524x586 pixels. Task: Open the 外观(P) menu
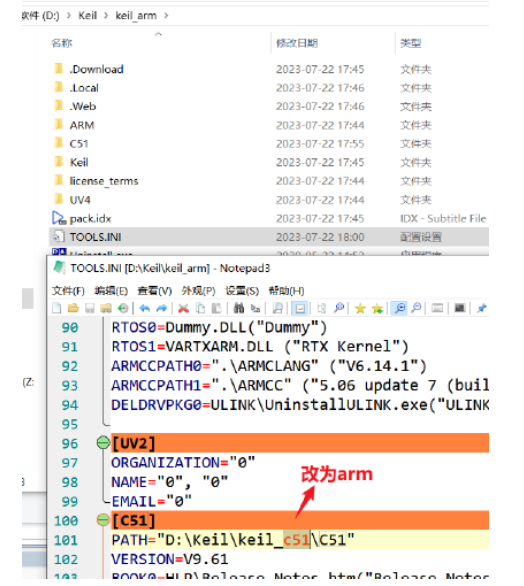coord(198,291)
